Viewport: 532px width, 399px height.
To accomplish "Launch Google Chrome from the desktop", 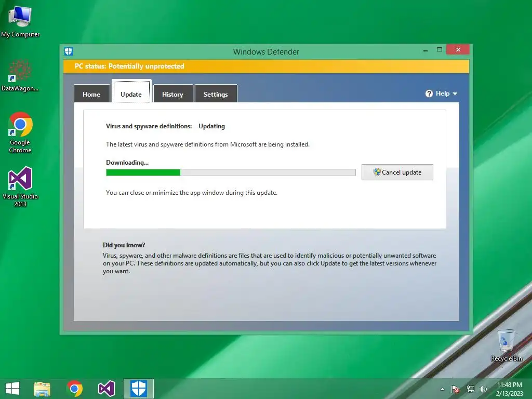I will (x=20, y=132).
